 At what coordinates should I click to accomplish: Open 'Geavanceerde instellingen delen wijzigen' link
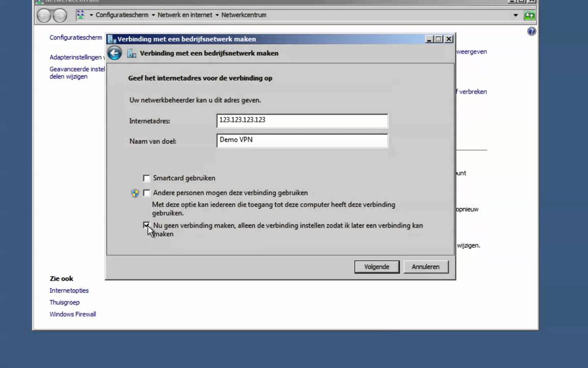[77, 73]
